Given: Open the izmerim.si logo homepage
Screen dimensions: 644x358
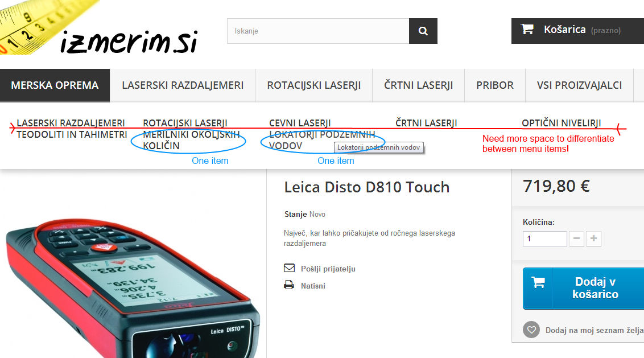Looking at the screenshot, I should (x=98, y=28).
